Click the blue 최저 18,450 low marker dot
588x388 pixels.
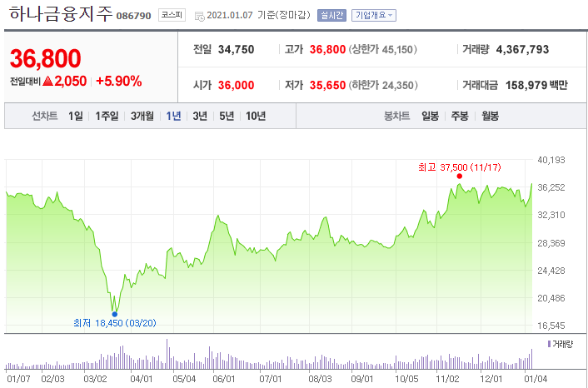coord(115,314)
